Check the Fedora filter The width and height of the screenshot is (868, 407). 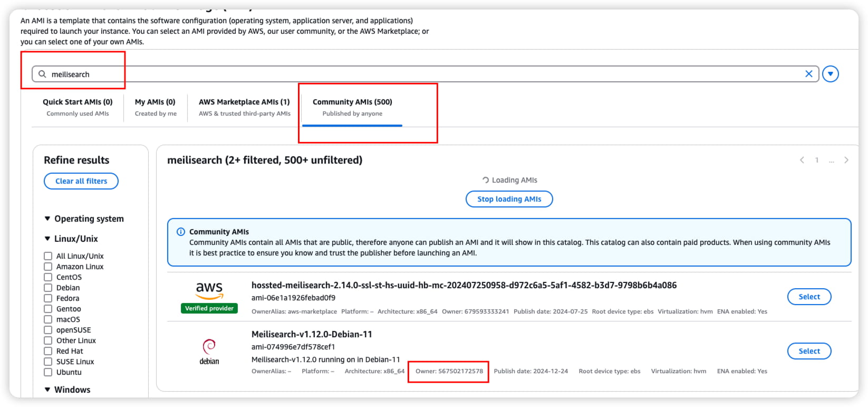coord(48,298)
